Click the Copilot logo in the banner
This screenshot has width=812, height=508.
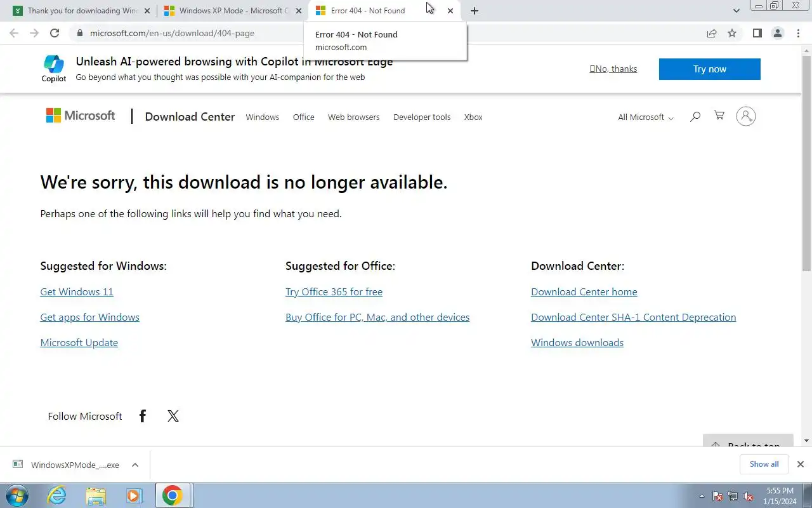[54, 69]
